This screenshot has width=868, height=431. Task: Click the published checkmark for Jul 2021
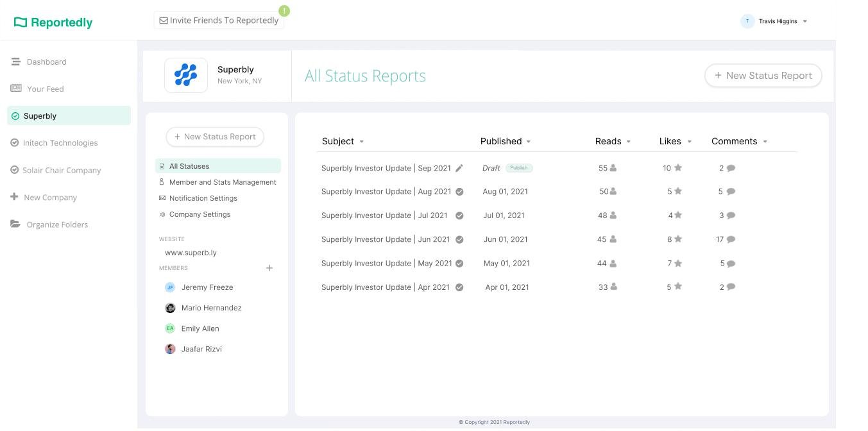coord(459,216)
